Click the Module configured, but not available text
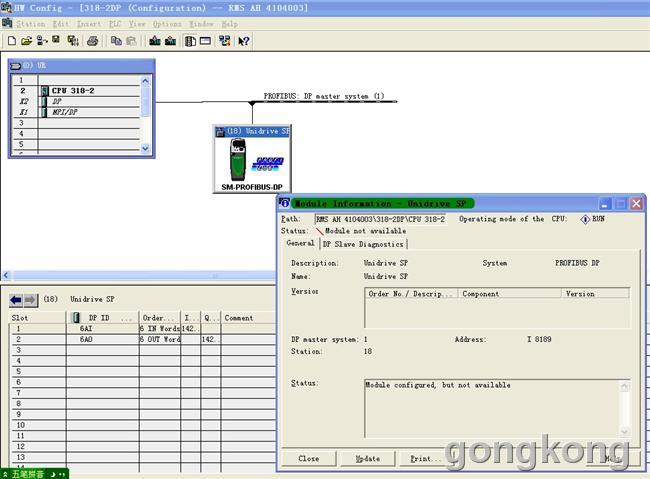Screen dimensions: 650x479 pos(438,385)
